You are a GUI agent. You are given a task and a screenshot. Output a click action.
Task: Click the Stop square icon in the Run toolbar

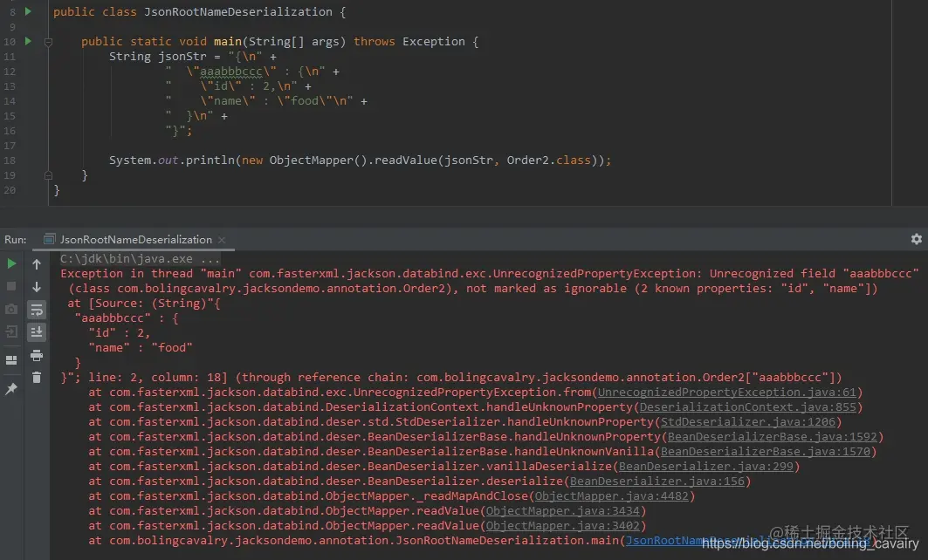tap(11, 286)
